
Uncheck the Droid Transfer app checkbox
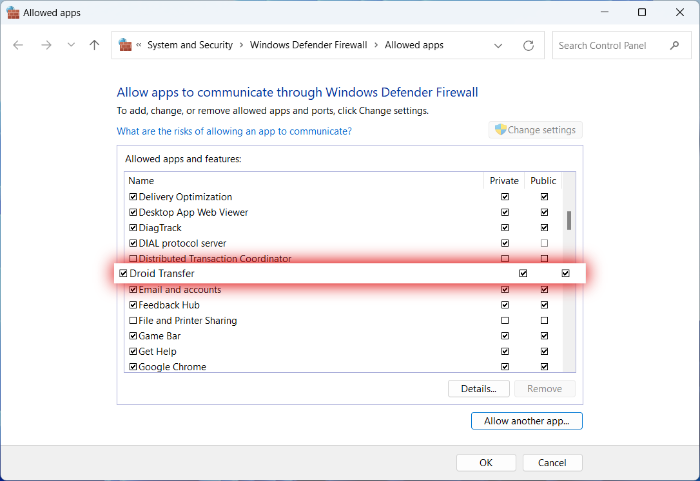tap(123, 274)
